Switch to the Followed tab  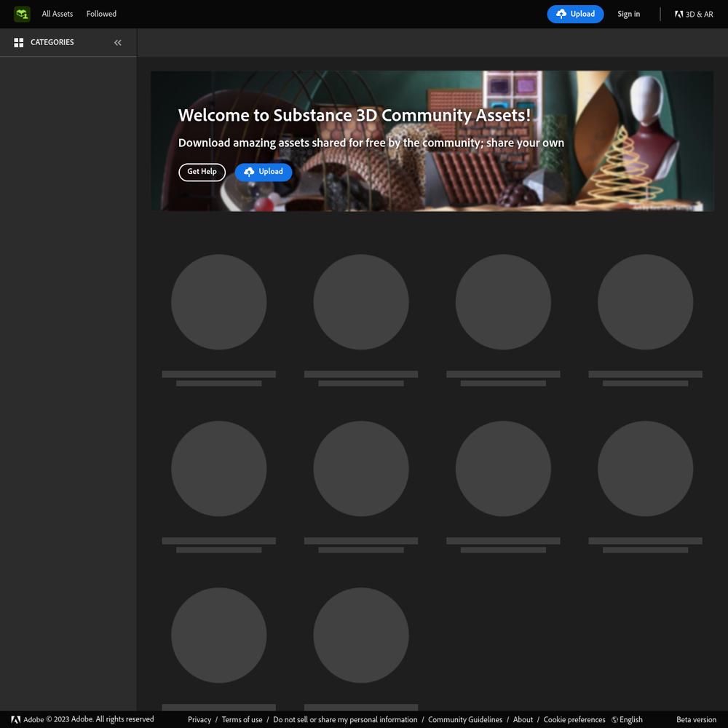click(x=101, y=14)
